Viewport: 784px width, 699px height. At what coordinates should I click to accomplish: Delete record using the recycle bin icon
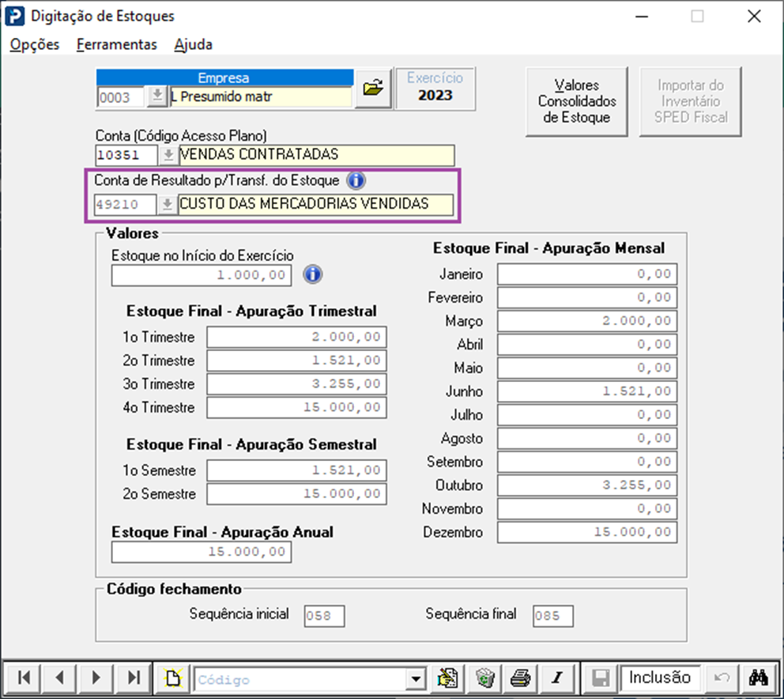(x=484, y=678)
